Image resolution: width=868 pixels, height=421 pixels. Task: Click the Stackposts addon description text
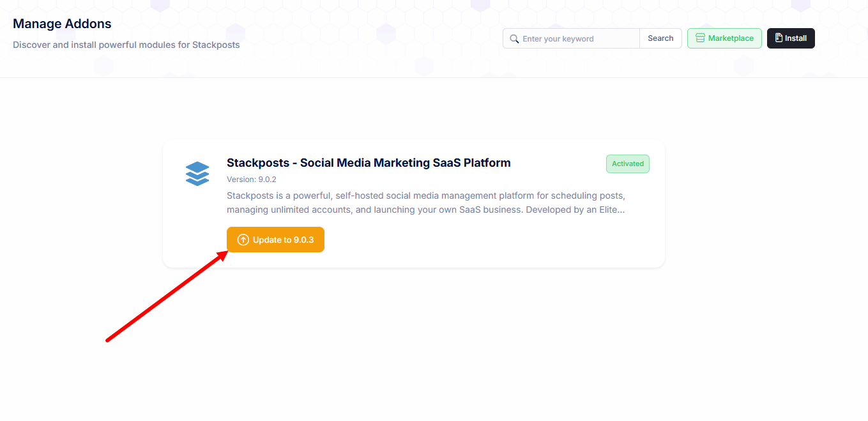click(x=425, y=202)
